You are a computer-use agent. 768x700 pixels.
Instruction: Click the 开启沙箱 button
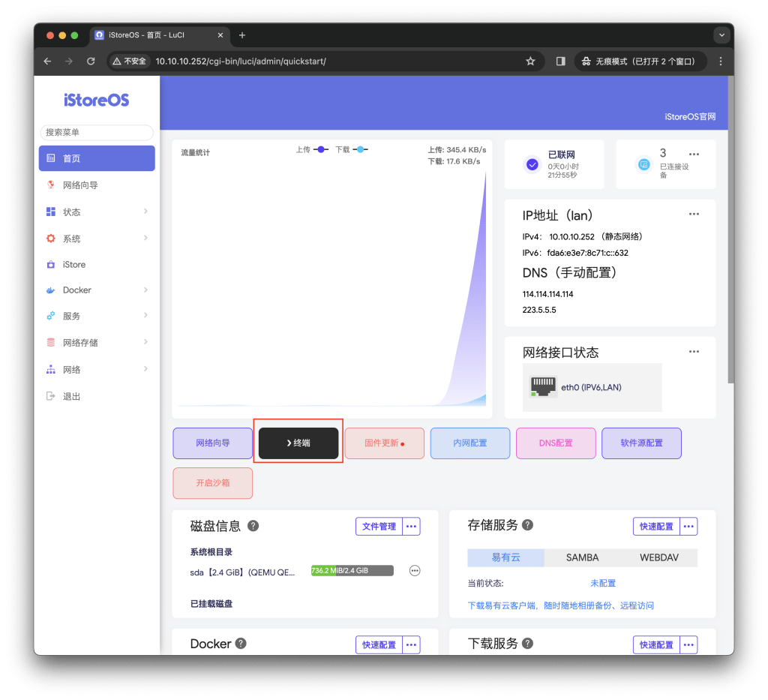[x=212, y=483]
